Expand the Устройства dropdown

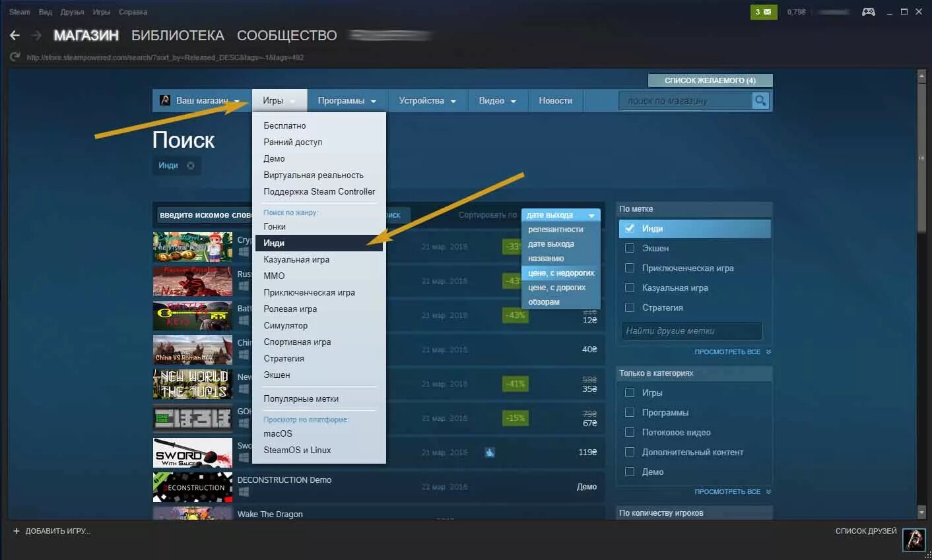tap(428, 100)
